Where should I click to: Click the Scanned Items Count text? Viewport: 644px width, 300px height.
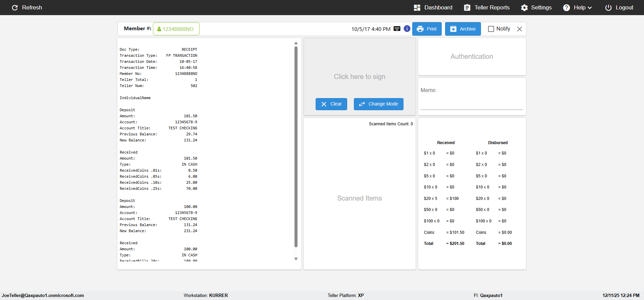[391, 124]
